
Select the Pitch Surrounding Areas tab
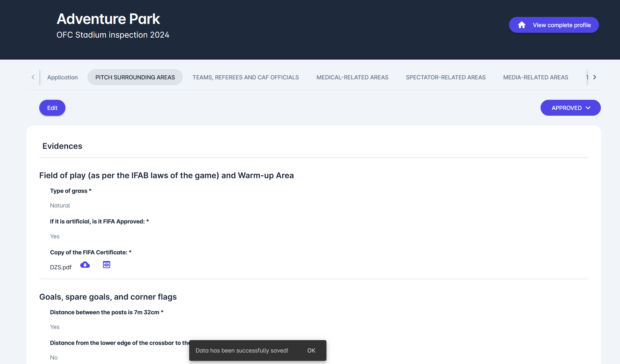(x=135, y=77)
